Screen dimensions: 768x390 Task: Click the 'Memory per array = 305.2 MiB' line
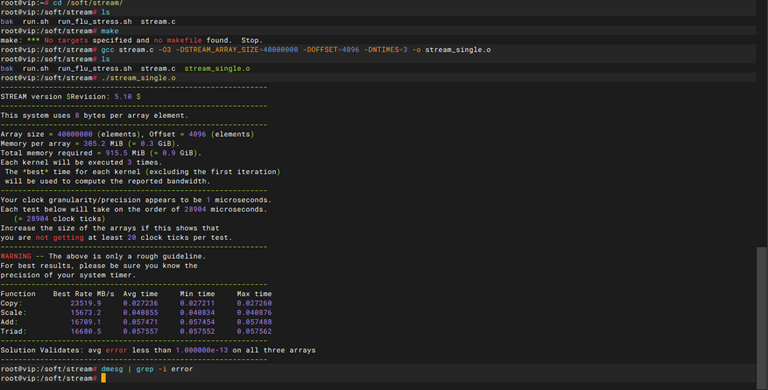(x=90, y=144)
